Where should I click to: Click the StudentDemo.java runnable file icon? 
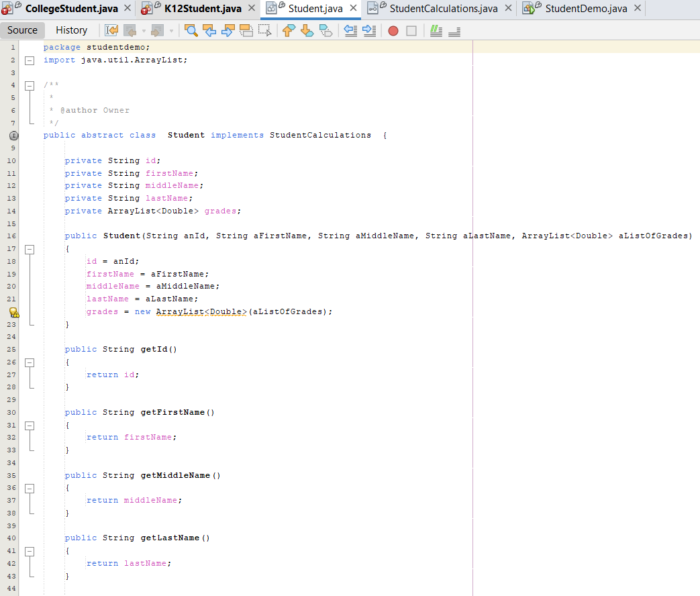pyautogui.click(x=529, y=9)
